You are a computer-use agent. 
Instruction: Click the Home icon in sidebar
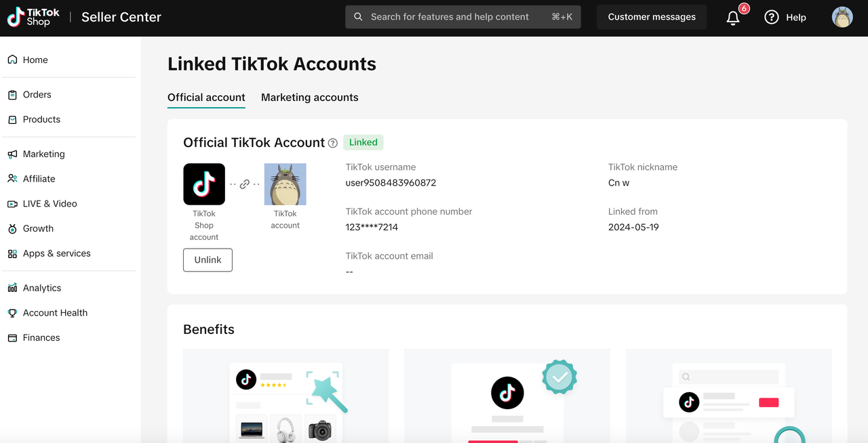(x=12, y=60)
